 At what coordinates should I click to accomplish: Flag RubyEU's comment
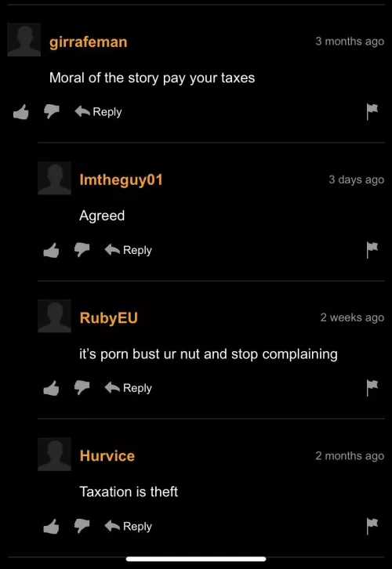pyautogui.click(x=372, y=388)
